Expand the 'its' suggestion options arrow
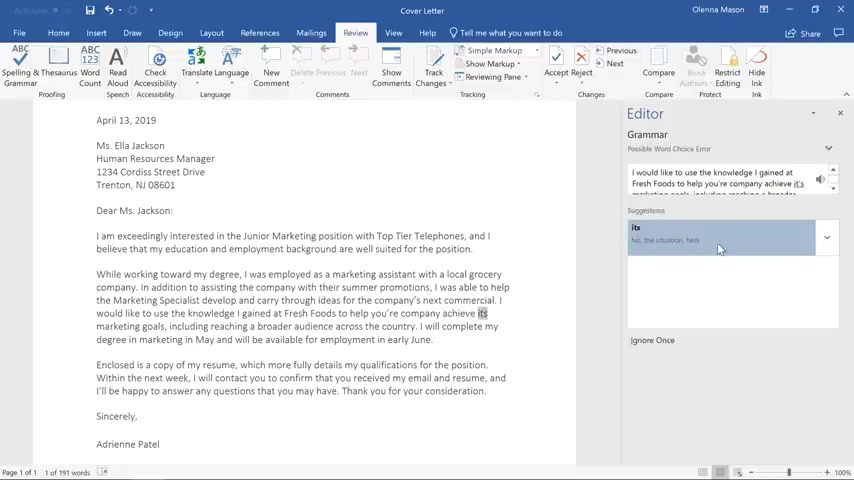Viewport: 854px width, 480px height. click(827, 238)
